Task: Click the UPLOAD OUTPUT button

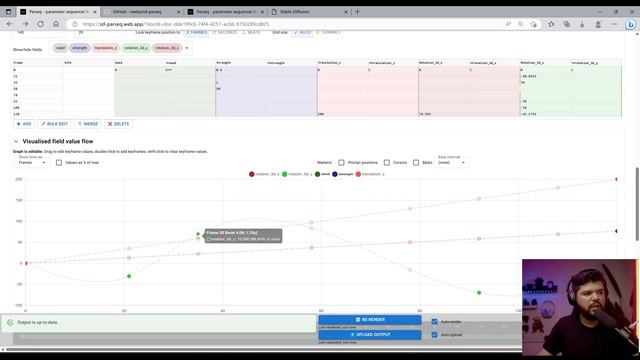Action: pos(370,335)
